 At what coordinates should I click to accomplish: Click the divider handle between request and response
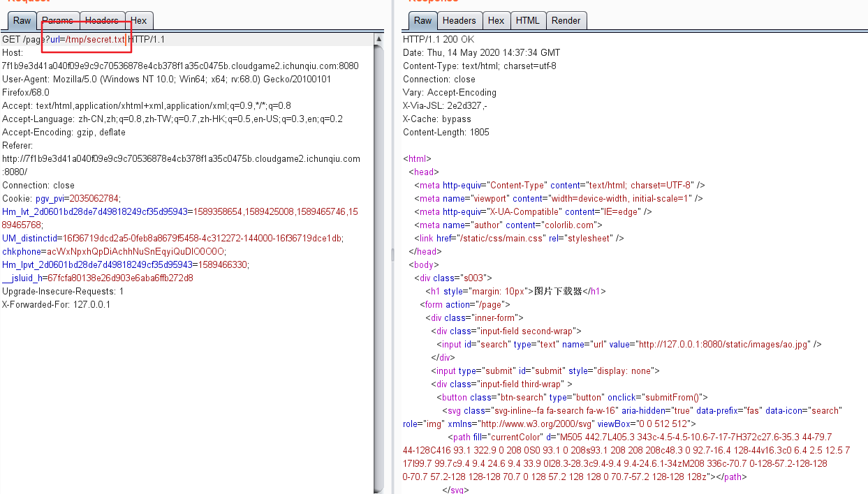392,256
